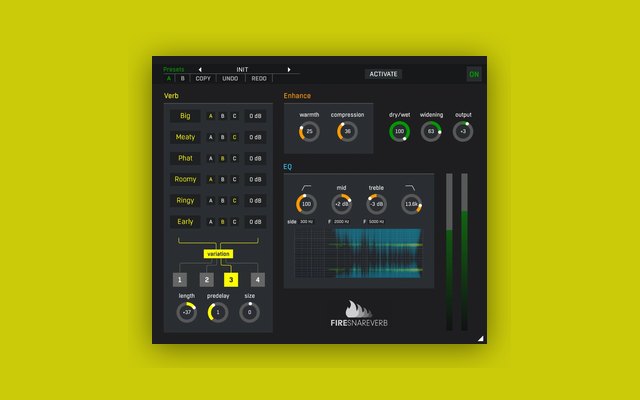This screenshot has width=640, height=400.
Task: Click the yellow variation button
Action: pyautogui.click(x=218, y=254)
